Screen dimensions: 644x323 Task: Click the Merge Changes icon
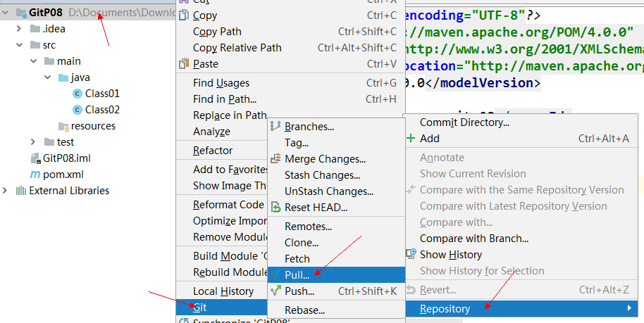[x=275, y=159]
